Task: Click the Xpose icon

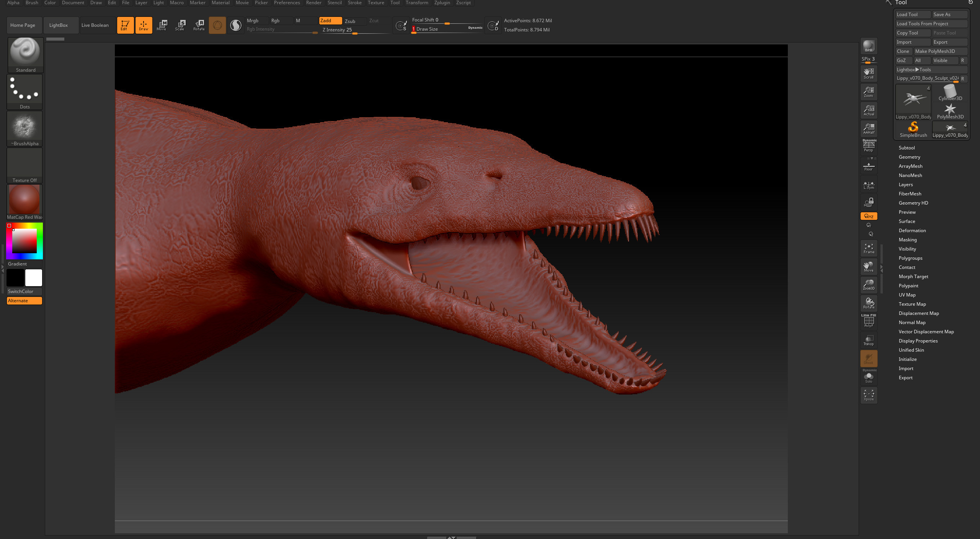Action: tap(869, 395)
